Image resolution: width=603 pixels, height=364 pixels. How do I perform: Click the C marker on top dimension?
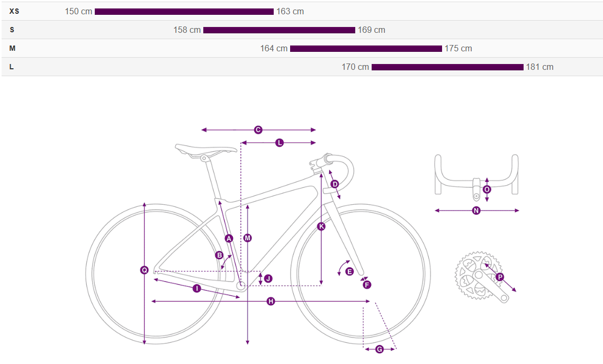pyautogui.click(x=258, y=130)
